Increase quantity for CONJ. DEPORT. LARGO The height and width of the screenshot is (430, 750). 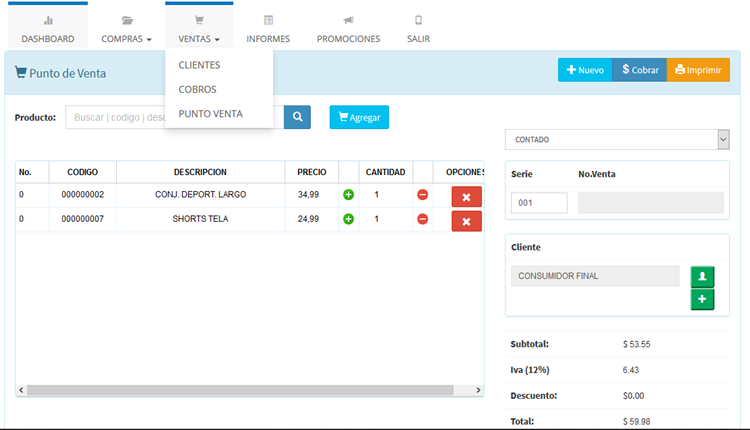coord(348,194)
